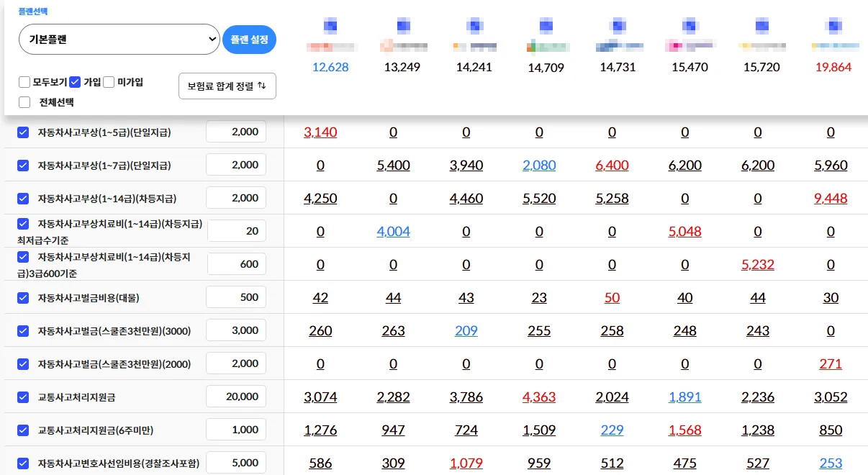Open the red 3,140 premium value
This screenshot has height=475, width=868.
point(320,132)
